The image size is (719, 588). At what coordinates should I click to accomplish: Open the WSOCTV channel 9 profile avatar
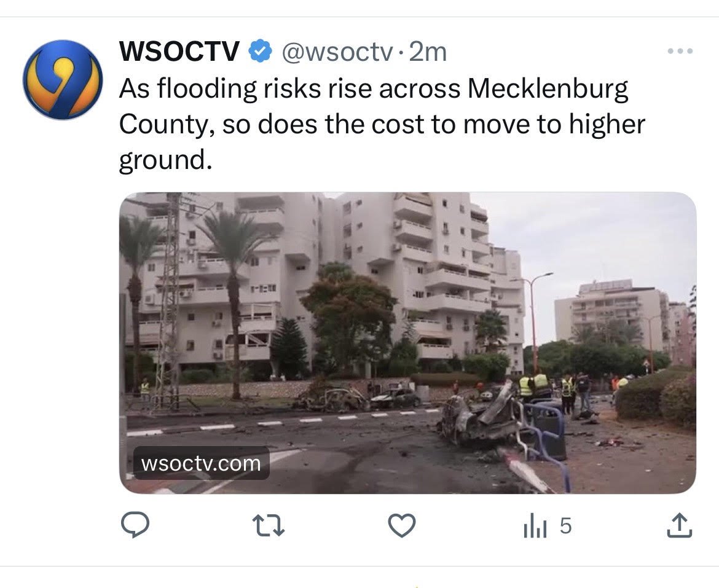(63, 80)
